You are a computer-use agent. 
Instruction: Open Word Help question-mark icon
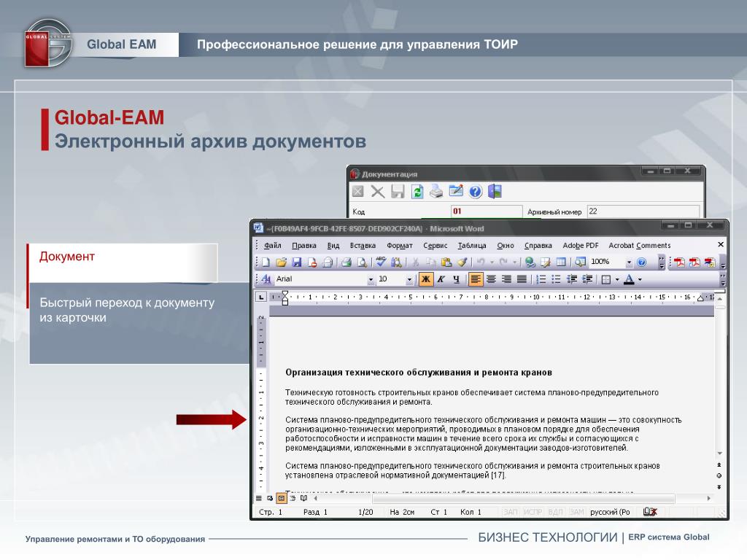coord(642,262)
